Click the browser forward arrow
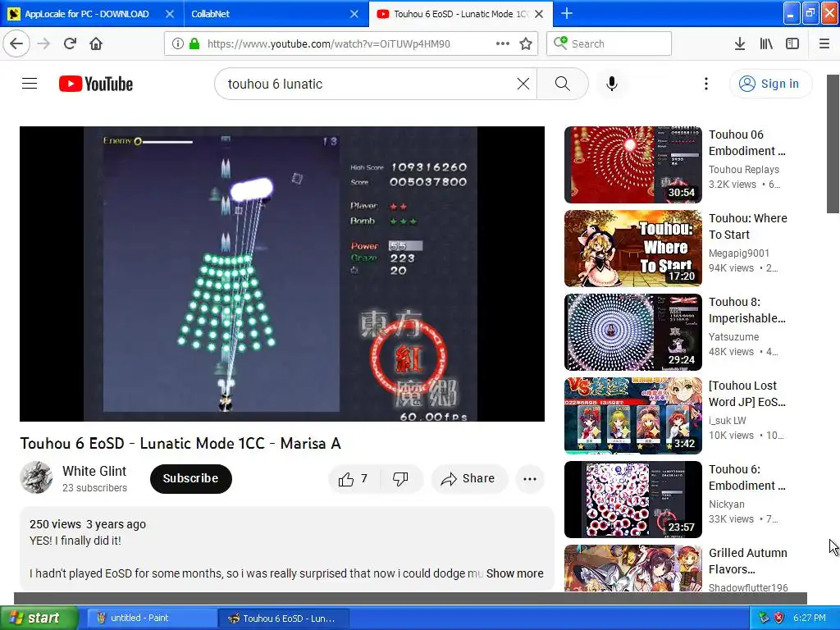 (x=44, y=43)
